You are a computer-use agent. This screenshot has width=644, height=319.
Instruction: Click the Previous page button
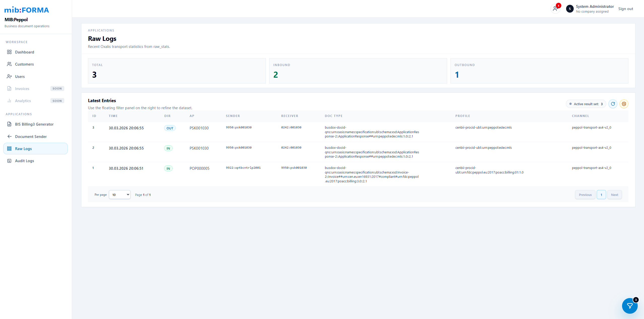tap(585, 195)
